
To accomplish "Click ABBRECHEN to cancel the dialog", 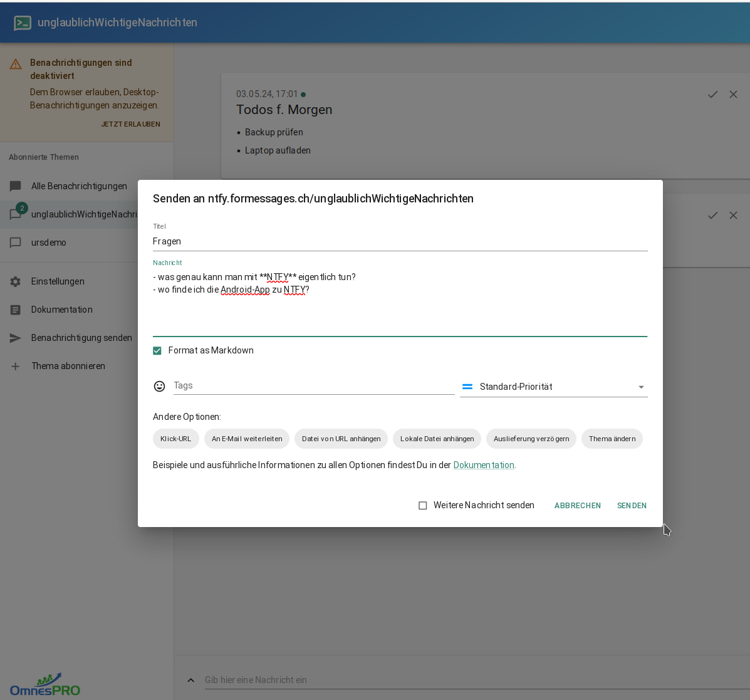I will 577,506.
